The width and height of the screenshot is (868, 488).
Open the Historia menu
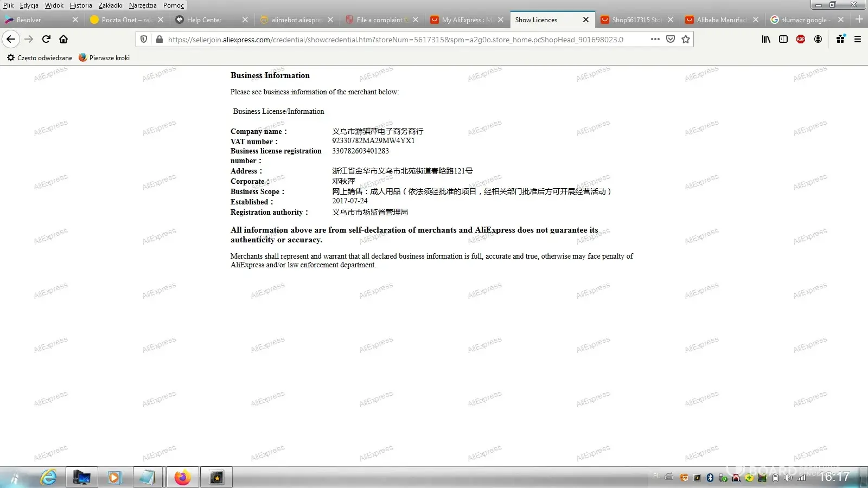click(x=81, y=5)
